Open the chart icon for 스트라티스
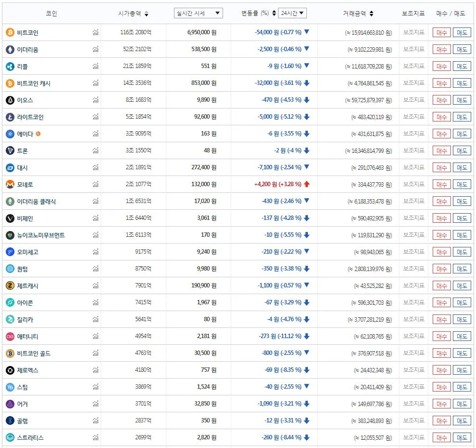The image size is (476, 448). click(x=95, y=438)
